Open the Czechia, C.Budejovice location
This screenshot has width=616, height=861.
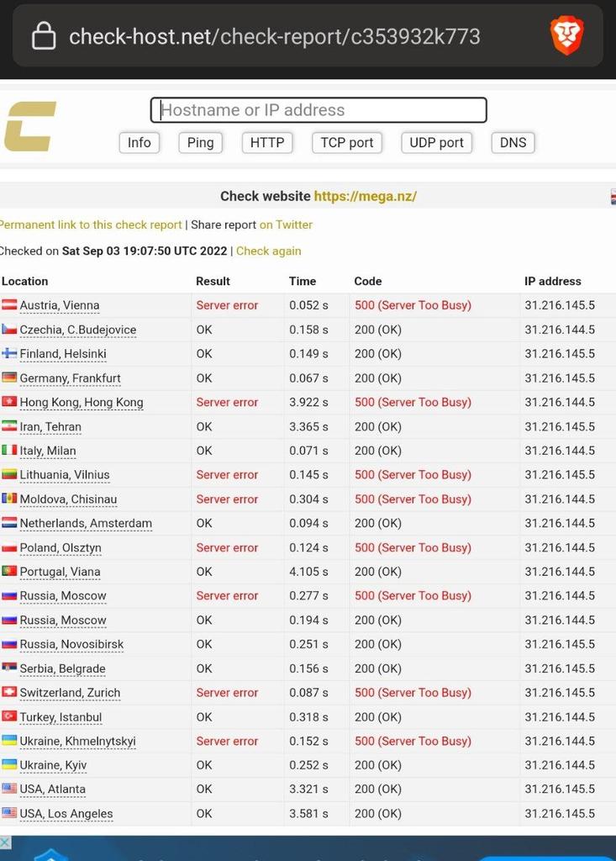click(78, 330)
